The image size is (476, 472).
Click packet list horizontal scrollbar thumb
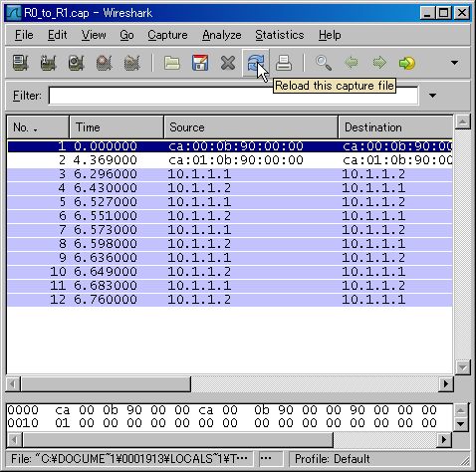106,384
